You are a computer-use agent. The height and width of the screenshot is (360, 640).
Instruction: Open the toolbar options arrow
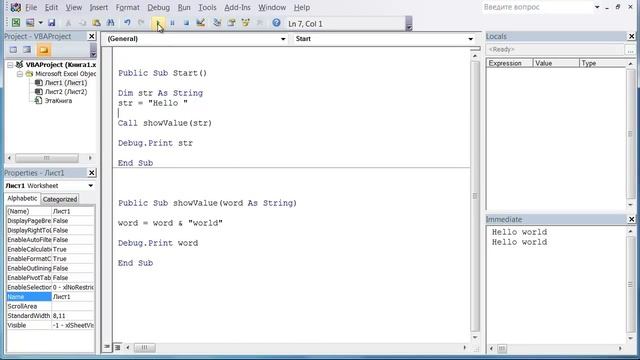tap(409, 24)
